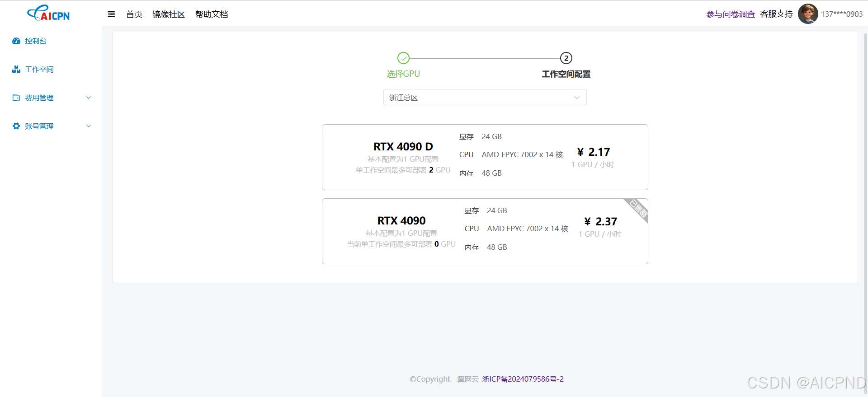Click '当前单工作空间最多可部署 0 GPU' text

[401, 244]
